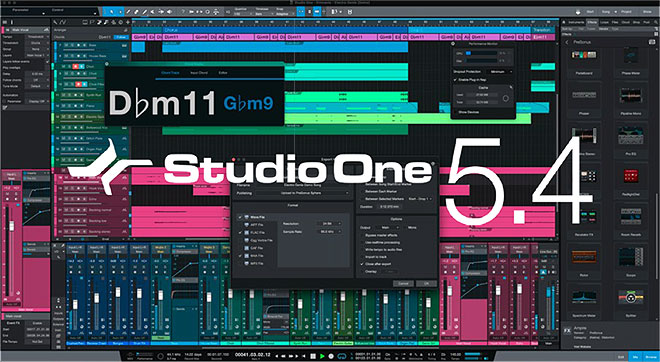Screen dimensions: 660x362
Task: Open the Publishing dropdown in export dialog
Action: (x=302, y=193)
